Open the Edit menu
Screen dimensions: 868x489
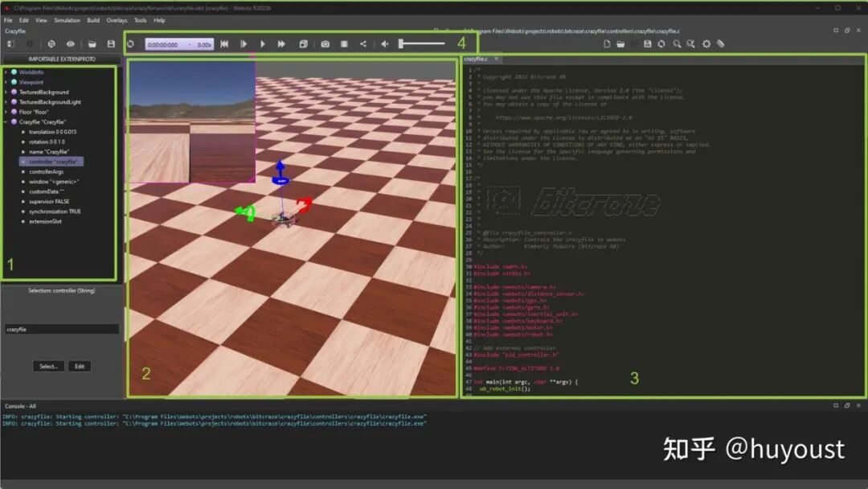coord(24,20)
